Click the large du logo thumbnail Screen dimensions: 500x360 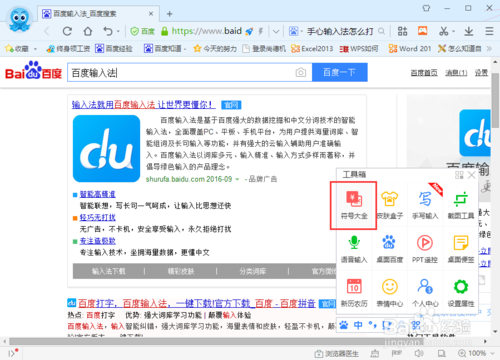point(106,149)
